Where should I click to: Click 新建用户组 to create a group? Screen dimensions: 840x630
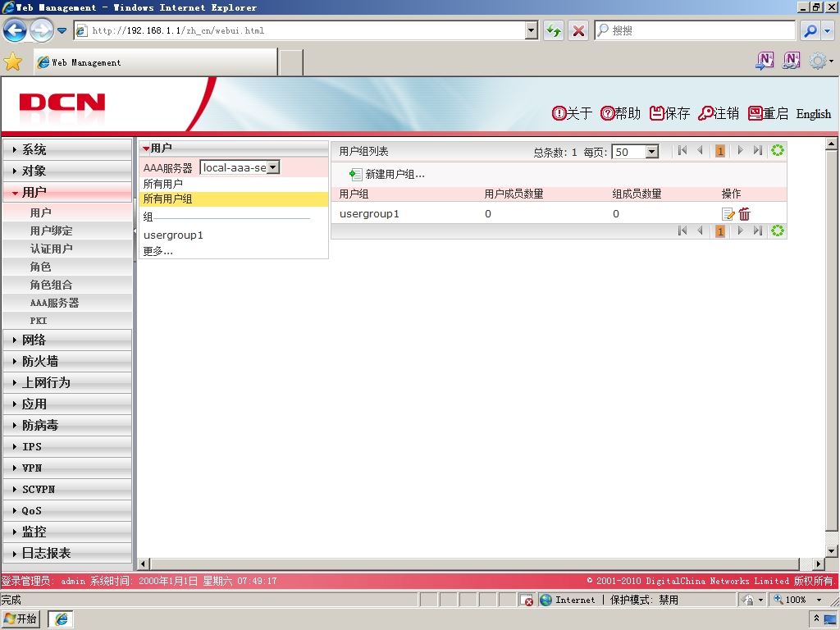[387, 174]
